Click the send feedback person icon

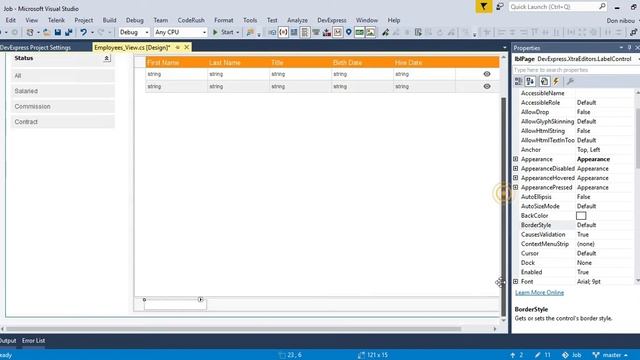[x=500, y=7]
